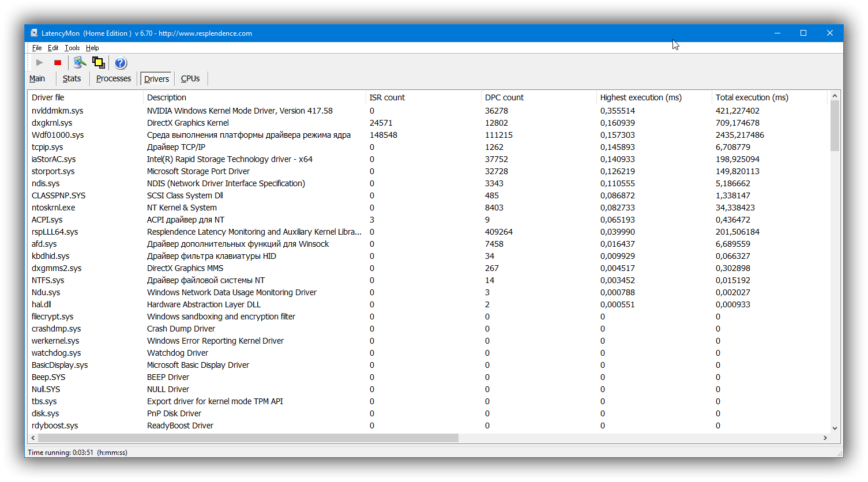Open the blue Help question mark icon
The height and width of the screenshot is (482, 868).
(x=120, y=63)
